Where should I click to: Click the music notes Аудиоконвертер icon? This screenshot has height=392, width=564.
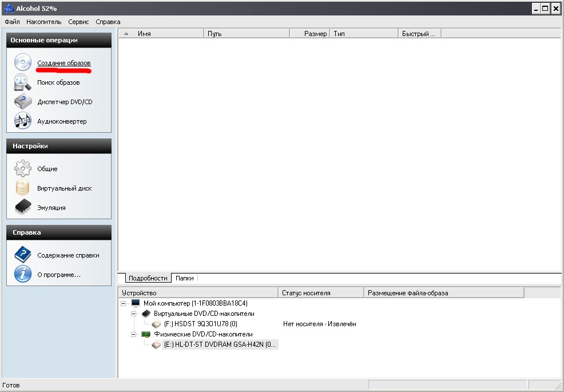coord(23,121)
